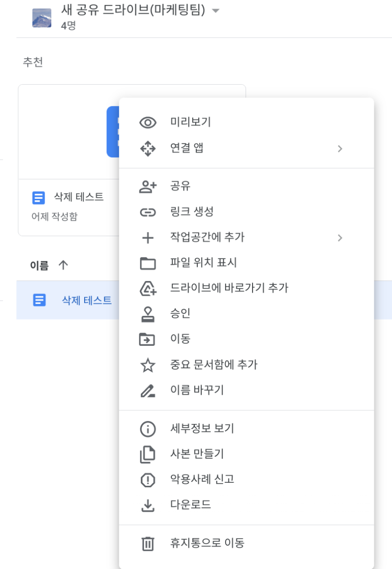This screenshot has width=392, height=569.
Task: Select 드라이브에 바로가기 추가
Action: pos(246,289)
